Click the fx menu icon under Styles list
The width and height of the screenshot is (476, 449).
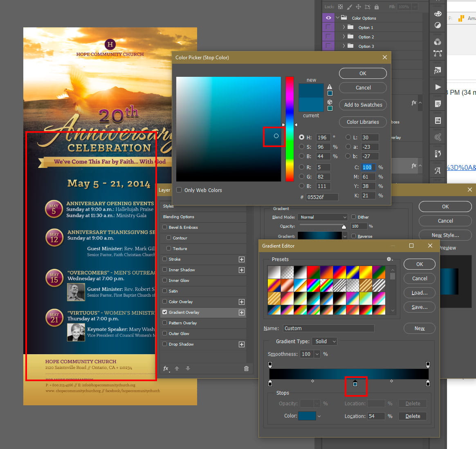pos(166,369)
